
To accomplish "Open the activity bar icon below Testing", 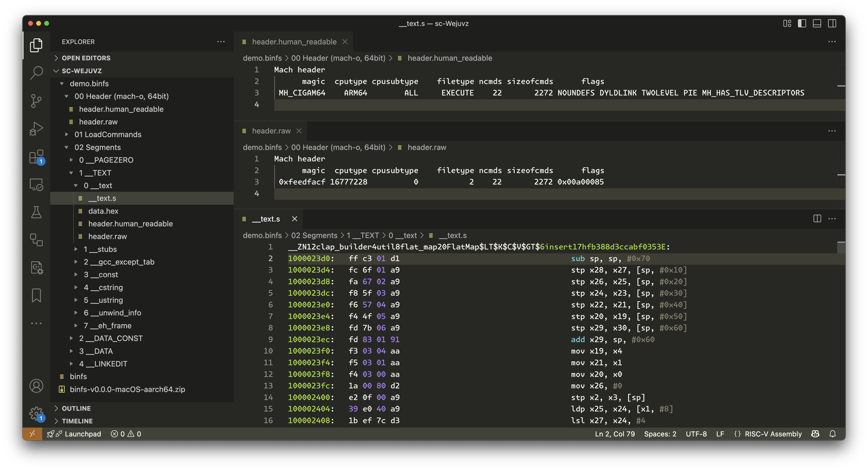I will 36,240.
